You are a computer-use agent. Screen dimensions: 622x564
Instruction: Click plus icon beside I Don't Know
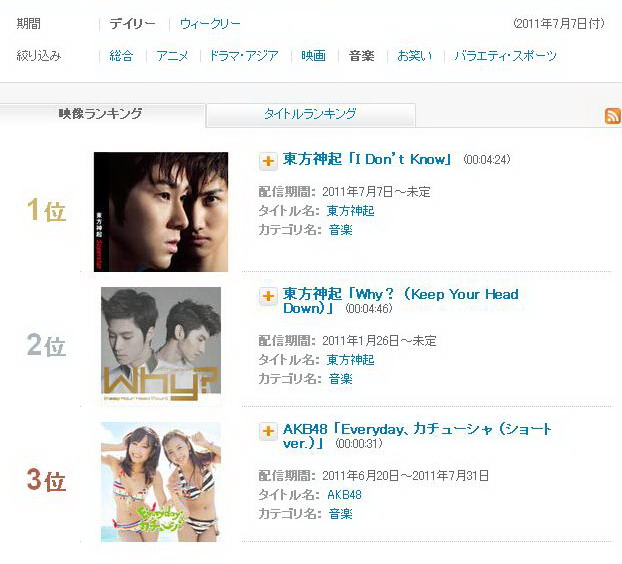pos(268,161)
